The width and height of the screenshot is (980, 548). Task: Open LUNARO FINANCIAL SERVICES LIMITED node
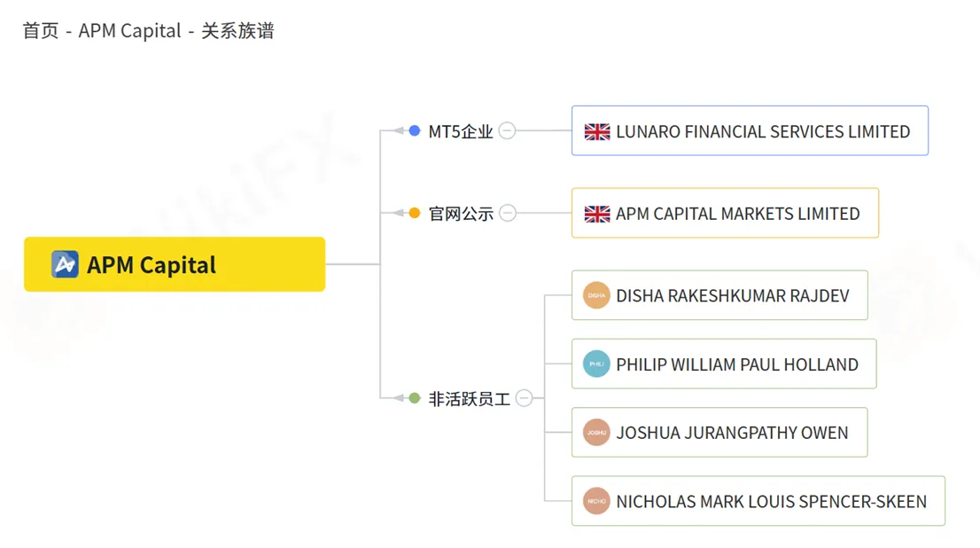point(750,130)
